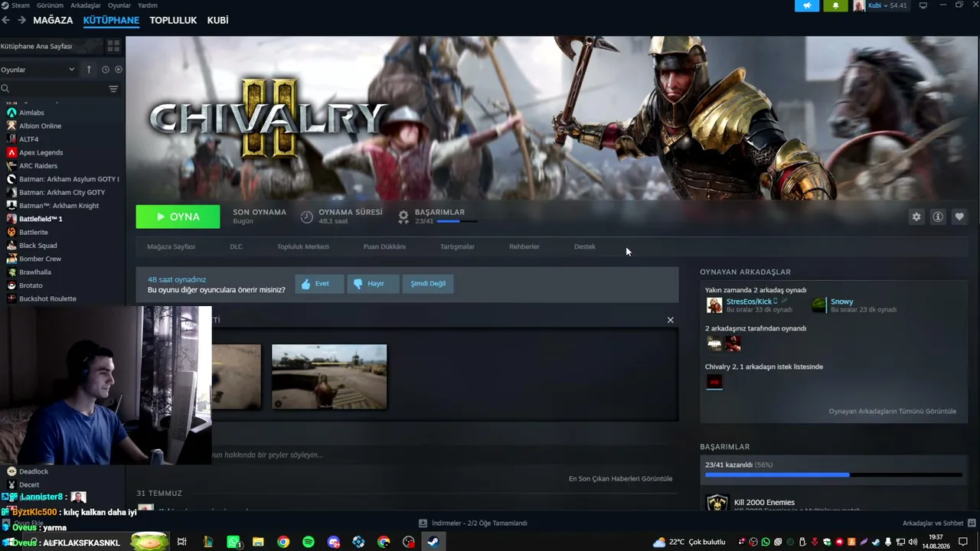Add Chivalry 2 to favorites heart

coord(959,217)
